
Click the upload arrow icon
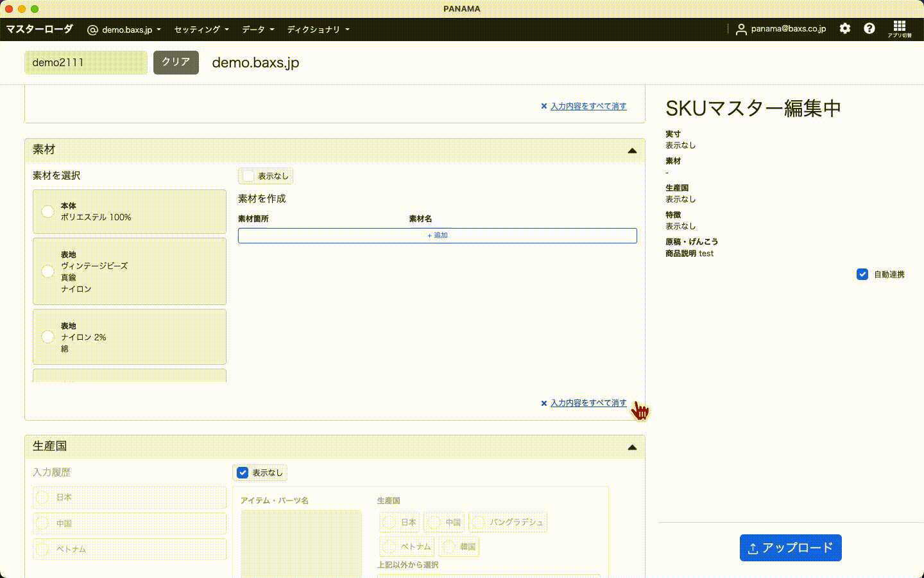pos(753,548)
